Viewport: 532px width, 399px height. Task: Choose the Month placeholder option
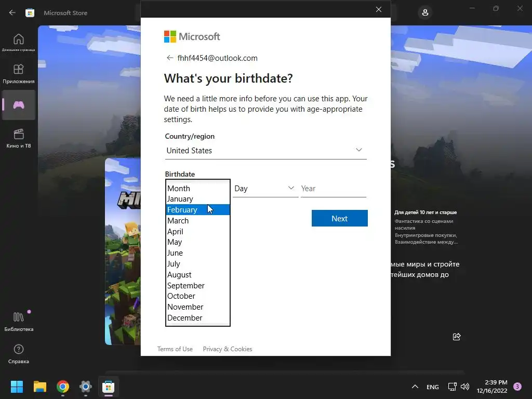[x=198, y=188]
